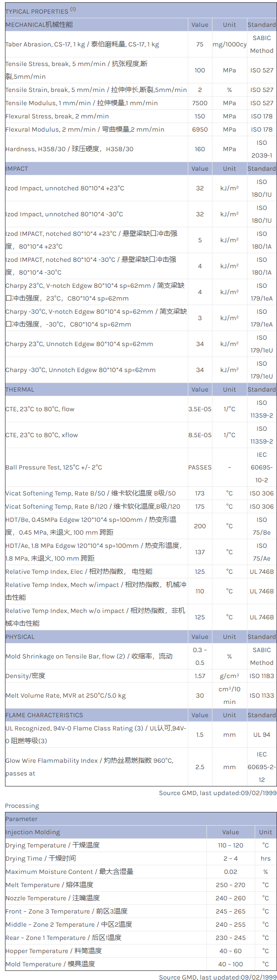Click the Melt Temperature value 250 – 270

click(x=231, y=885)
